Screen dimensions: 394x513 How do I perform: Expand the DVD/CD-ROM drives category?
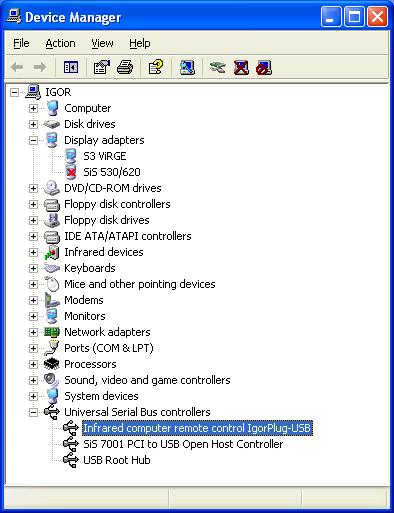tap(33, 188)
